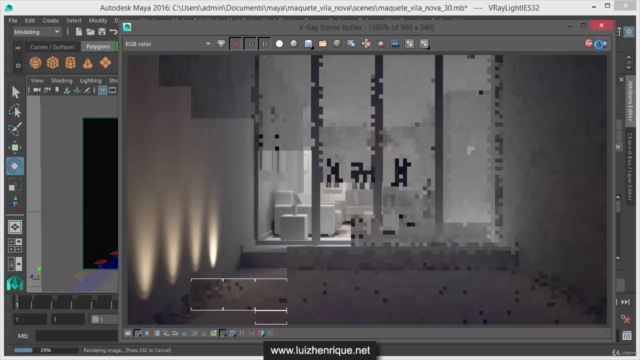The width and height of the screenshot is (640, 360).
Task: Open the viewport Shading menu
Action: tap(62, 80)
